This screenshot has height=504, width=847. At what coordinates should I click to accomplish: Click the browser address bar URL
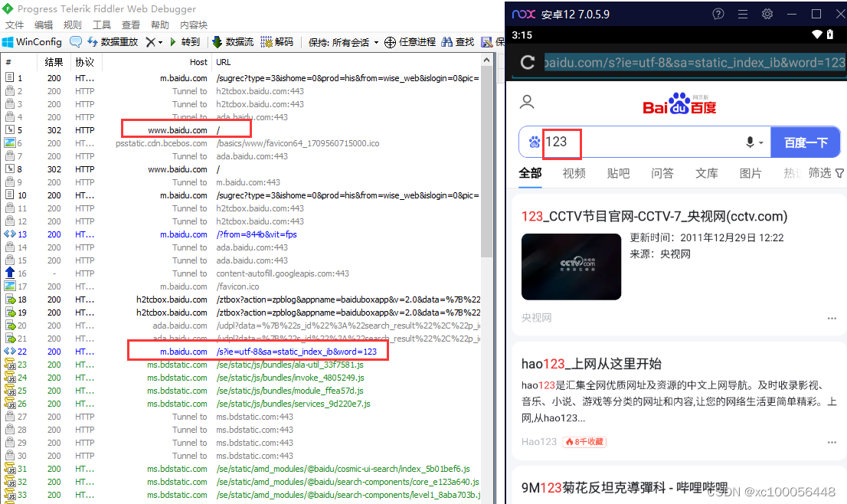click(695, 63)
